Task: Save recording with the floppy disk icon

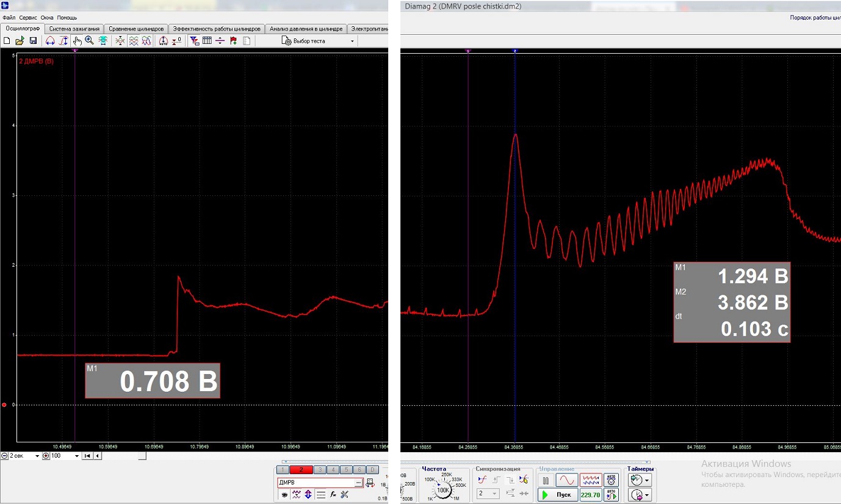Action: pos(33,41)
